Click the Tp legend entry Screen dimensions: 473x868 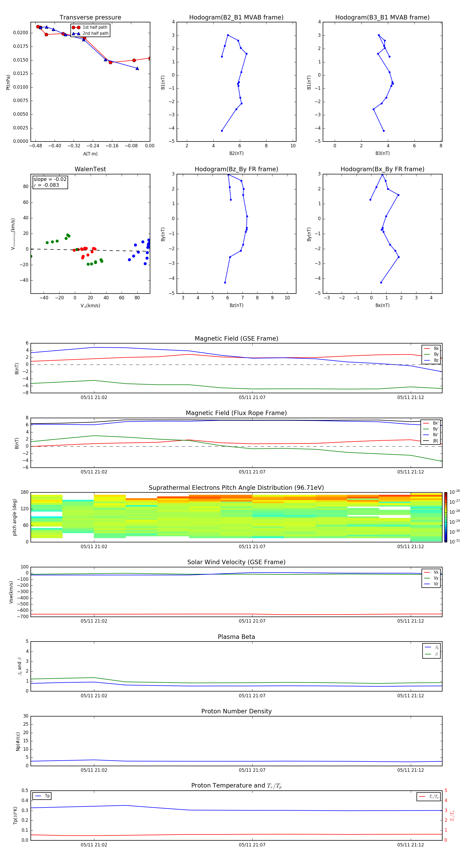[42, 796]
